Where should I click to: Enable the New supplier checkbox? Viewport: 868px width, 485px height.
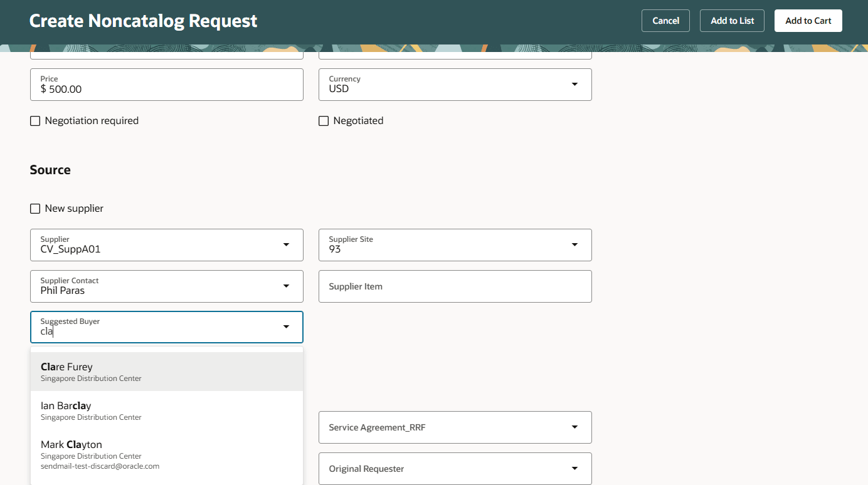[x=34, y=208]
